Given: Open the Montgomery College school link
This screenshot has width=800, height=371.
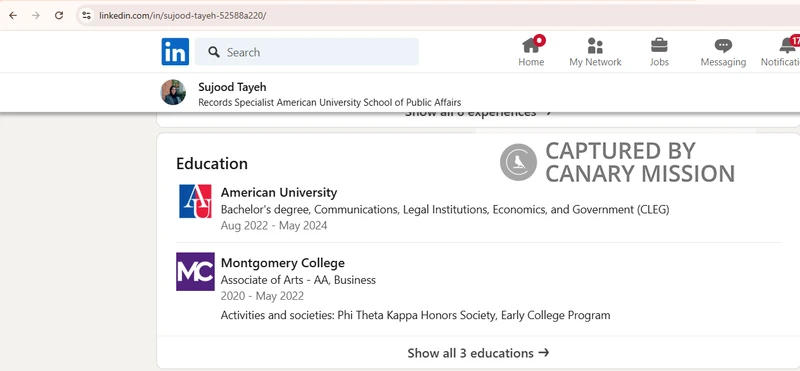Looking at the screenshot, I should 283,263.
